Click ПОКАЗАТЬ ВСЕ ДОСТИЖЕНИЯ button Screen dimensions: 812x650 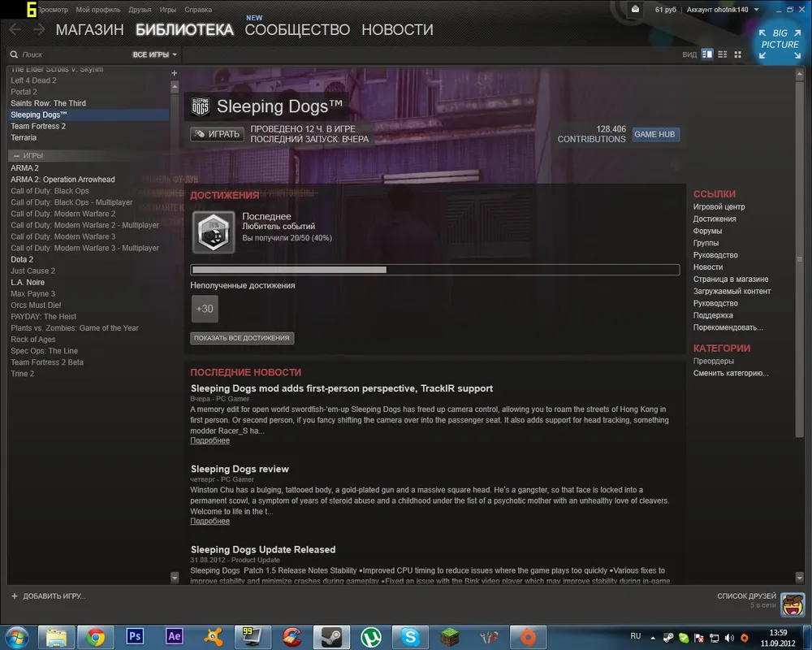[242, 338]
